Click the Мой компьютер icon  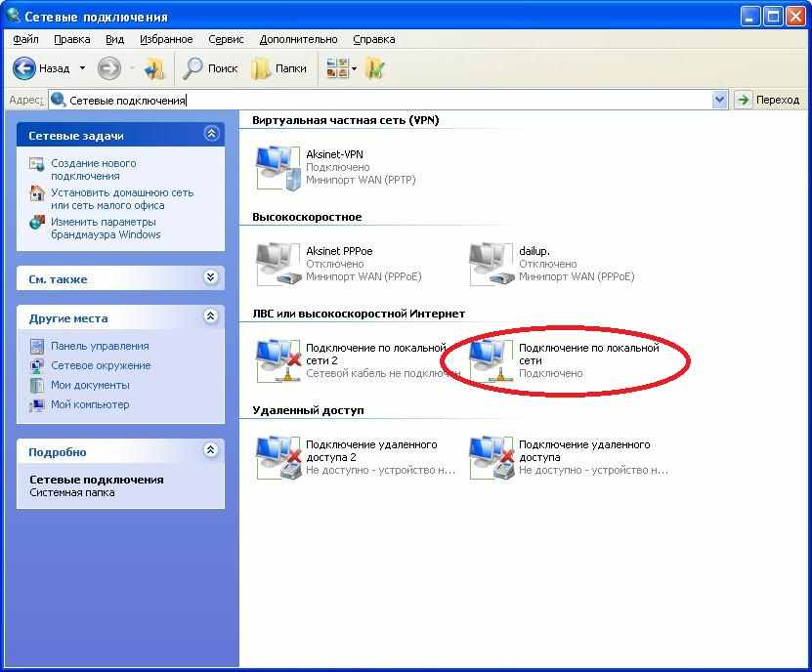coord(37,404)
